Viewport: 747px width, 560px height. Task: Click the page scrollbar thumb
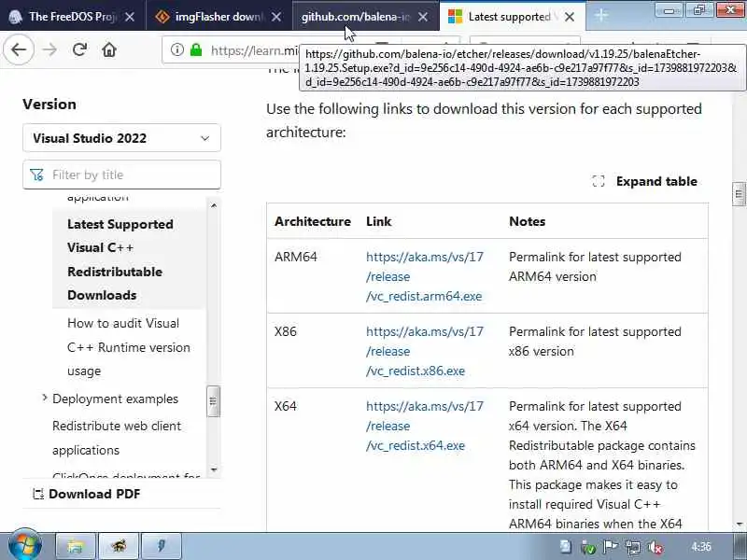tap(739, 194)
